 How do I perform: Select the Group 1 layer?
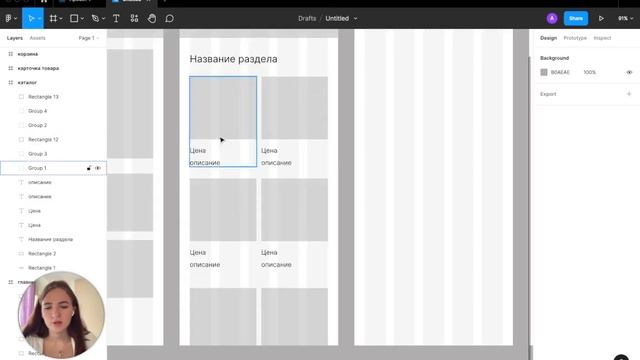[x=53, y=168]
